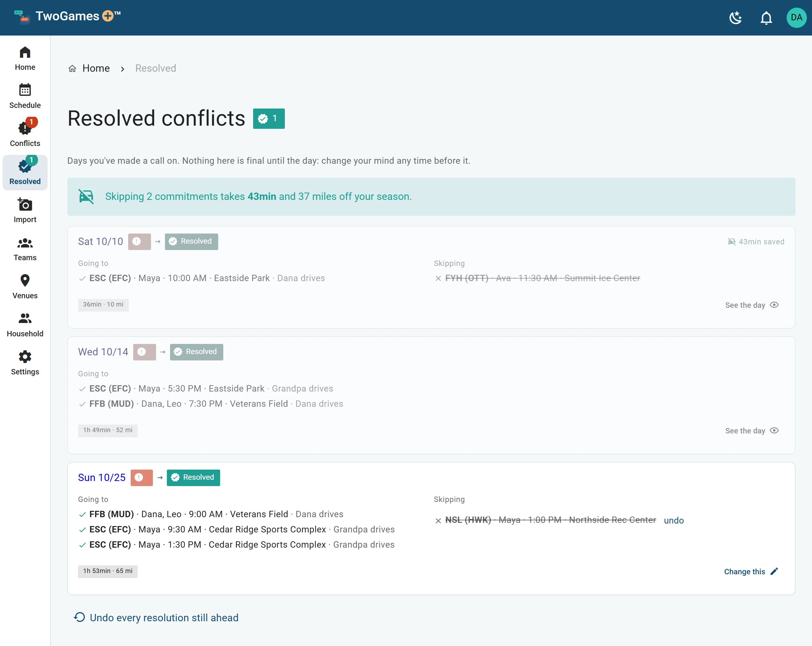Click conflict alert badge for Sat 10/10
The width and height of the screenshot is (812, 646).
[x=139, y=241]
